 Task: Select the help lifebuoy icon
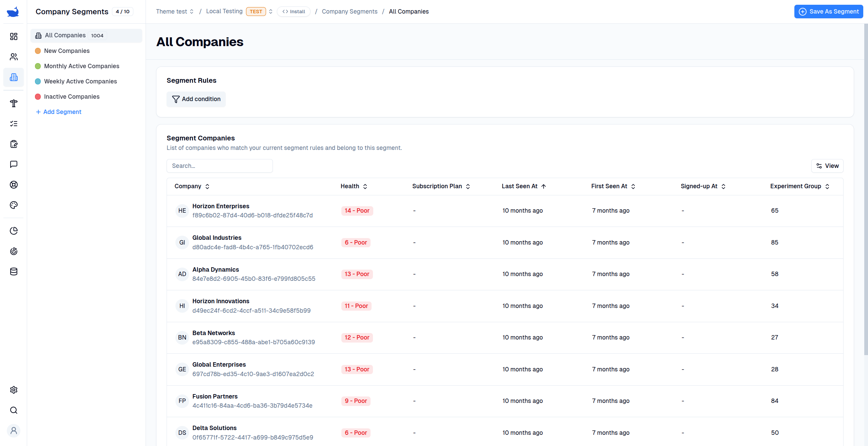(14, 185)
